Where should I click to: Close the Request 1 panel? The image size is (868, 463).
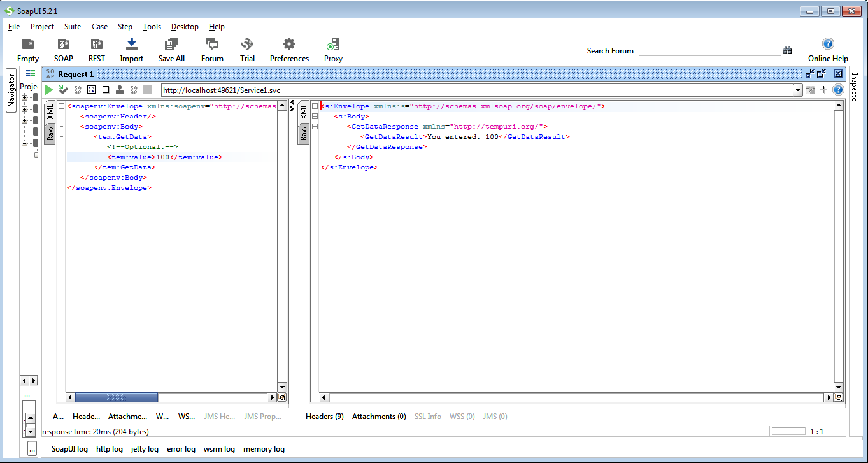pos(838,73)
